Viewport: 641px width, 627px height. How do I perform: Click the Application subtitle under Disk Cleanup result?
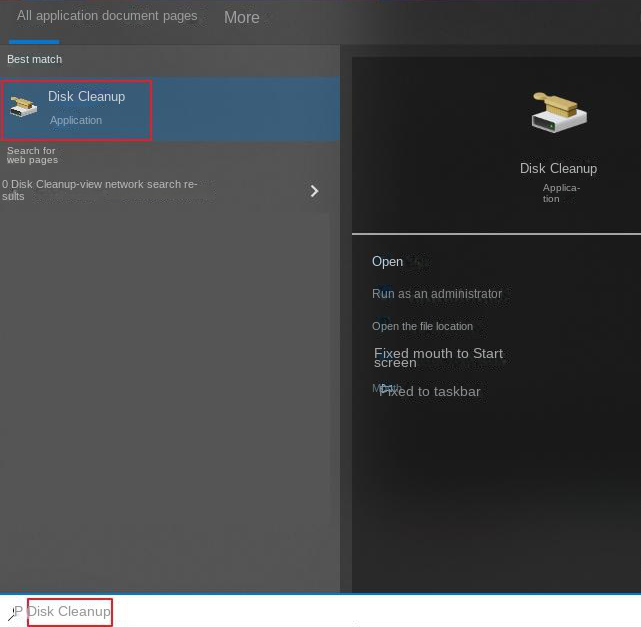coord(76,121)
